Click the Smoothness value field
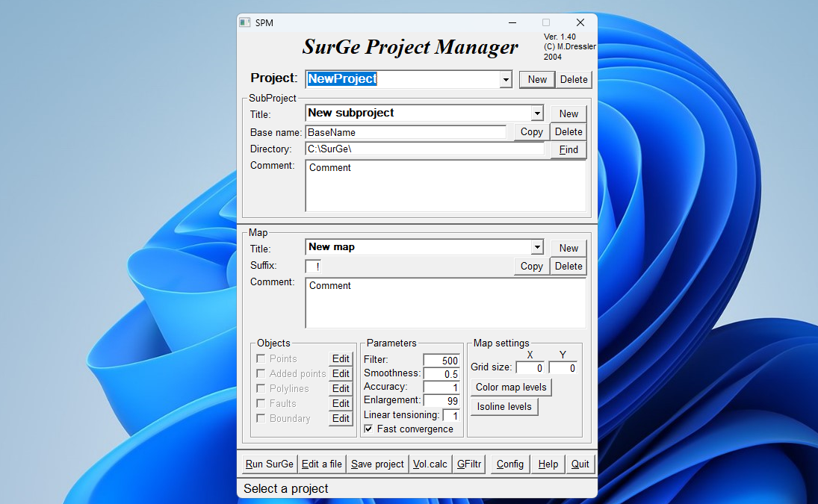 441,373
